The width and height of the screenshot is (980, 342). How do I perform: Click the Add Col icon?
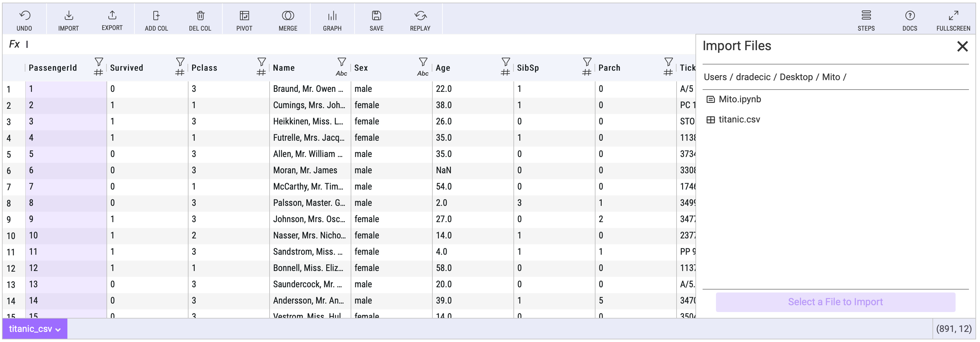[156, 16]
